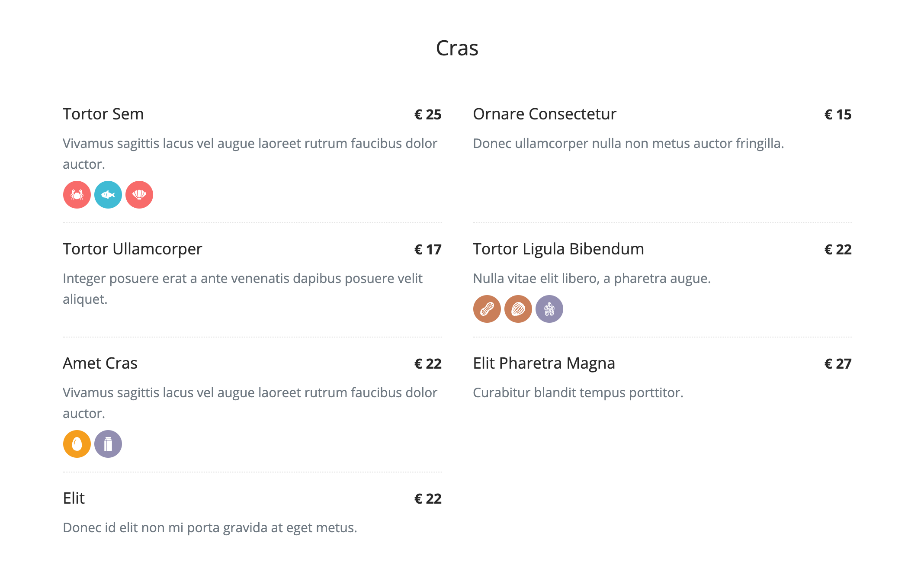Click the Curabitur blandit tempus porttitor description

point(578,393)
